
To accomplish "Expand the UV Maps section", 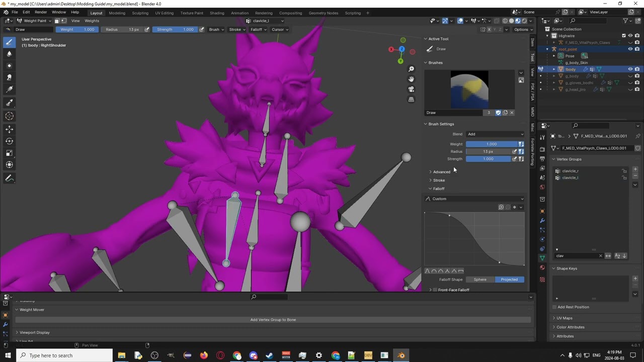I will 564,318.
